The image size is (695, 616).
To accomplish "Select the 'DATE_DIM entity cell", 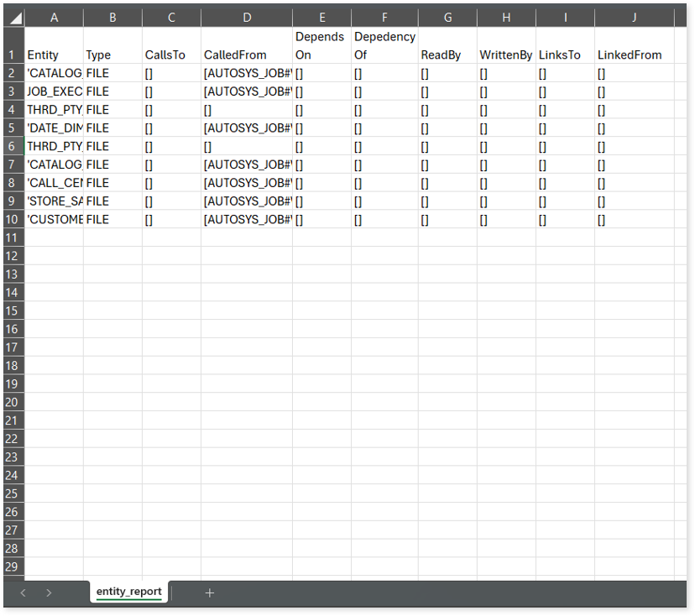I will [x=54, y=128].
